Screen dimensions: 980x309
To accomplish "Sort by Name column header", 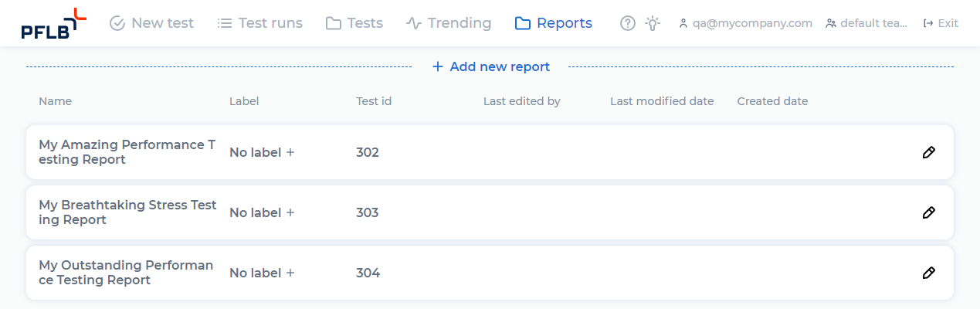I will click(x=55, y=101).
